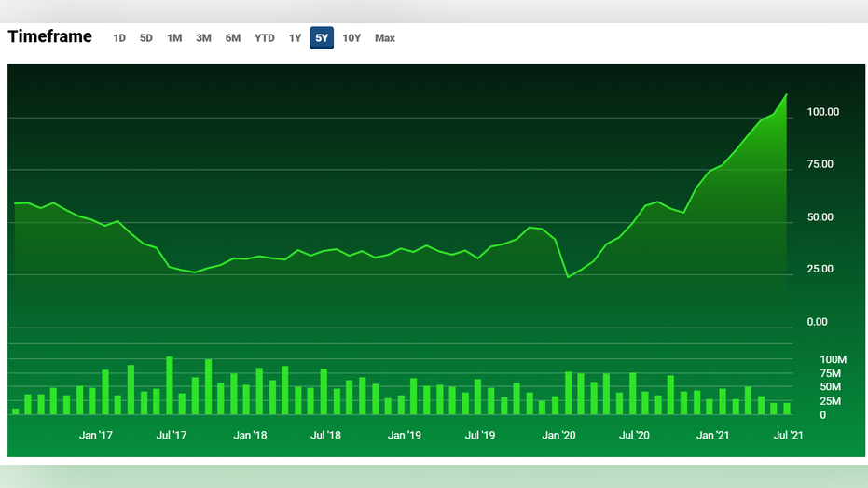Click the active 5Y button
Screen dimensions: 868x488
[322, 38]
